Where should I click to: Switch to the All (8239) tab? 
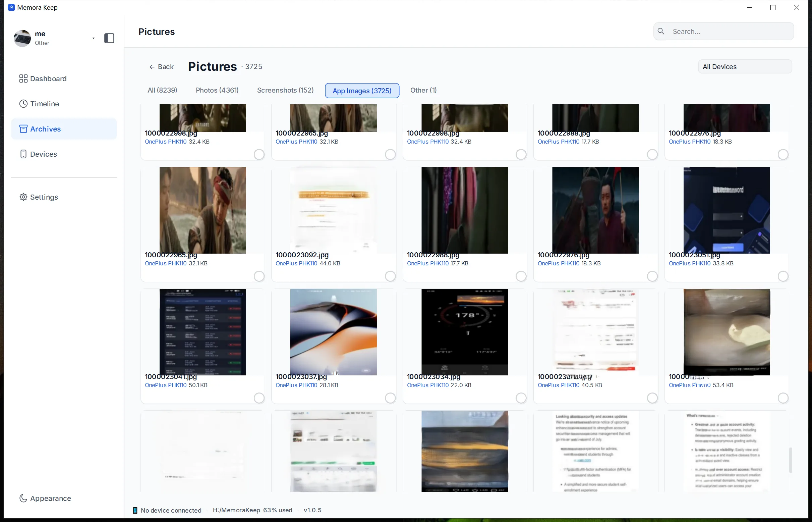(x=162, y=90)
